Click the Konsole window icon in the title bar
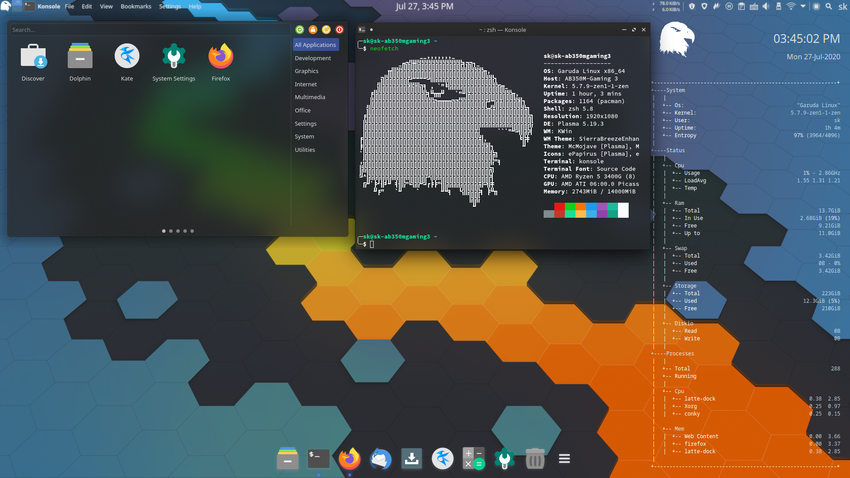This screenshot has width=850, height=478. 362,30
